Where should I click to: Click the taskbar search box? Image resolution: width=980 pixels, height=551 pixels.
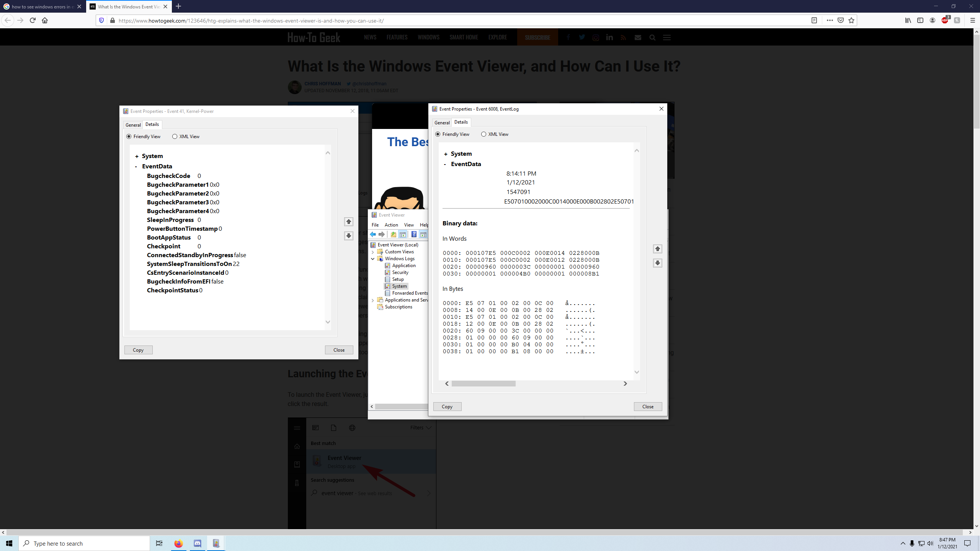point(84,543)
